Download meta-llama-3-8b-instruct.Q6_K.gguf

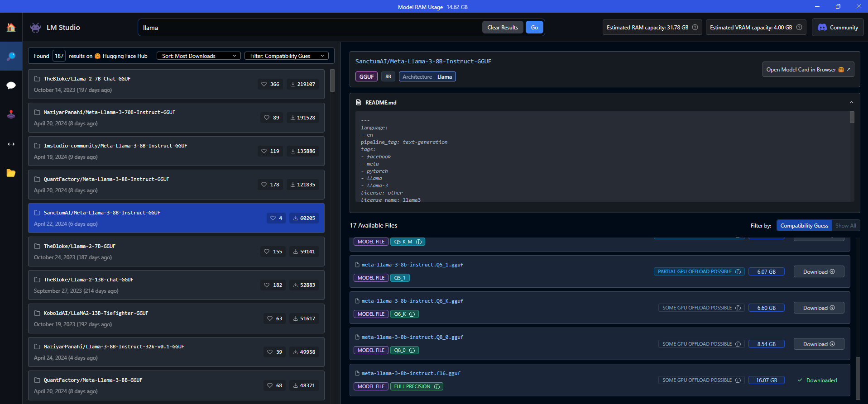tap(819, 308)
